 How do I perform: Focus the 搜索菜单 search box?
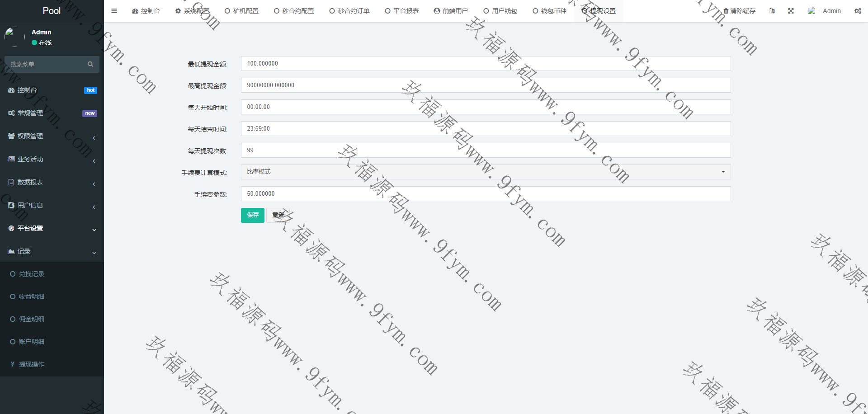click(x=45, y=64)
